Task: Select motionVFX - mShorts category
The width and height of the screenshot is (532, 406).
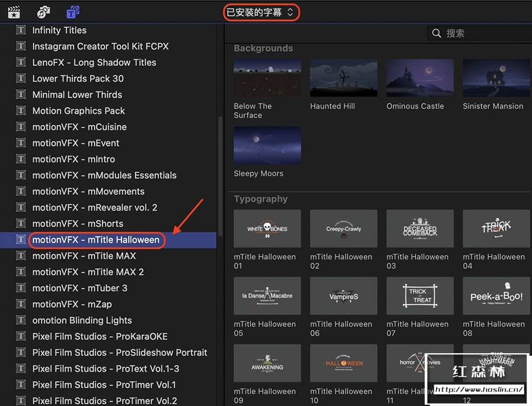Action: (78, 224)
